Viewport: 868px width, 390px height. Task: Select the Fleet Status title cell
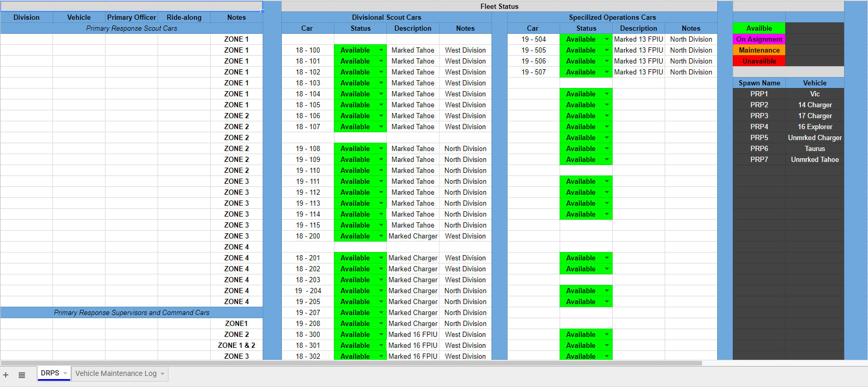[499, 6]
